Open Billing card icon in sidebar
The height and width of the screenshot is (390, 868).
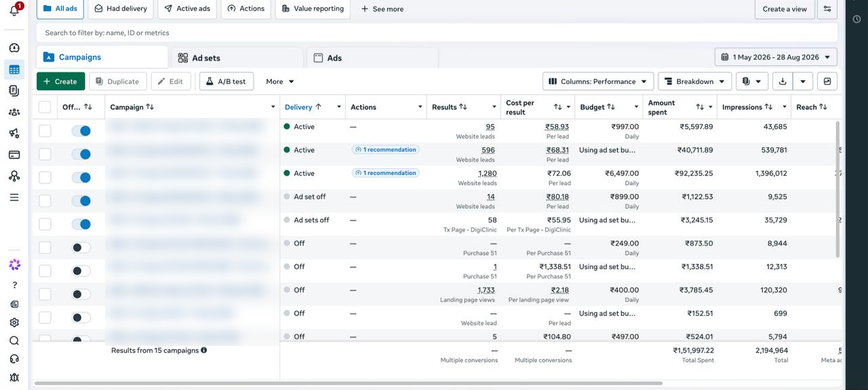point(14,155)
